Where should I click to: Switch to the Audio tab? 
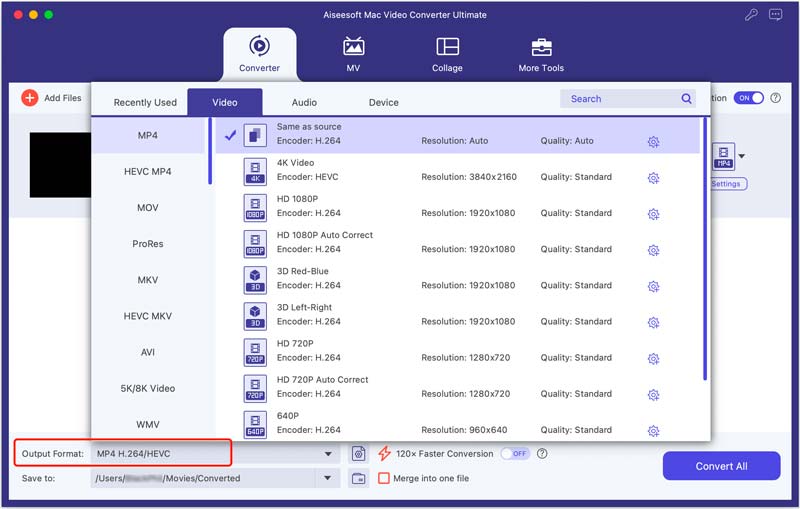pos(304,103)
